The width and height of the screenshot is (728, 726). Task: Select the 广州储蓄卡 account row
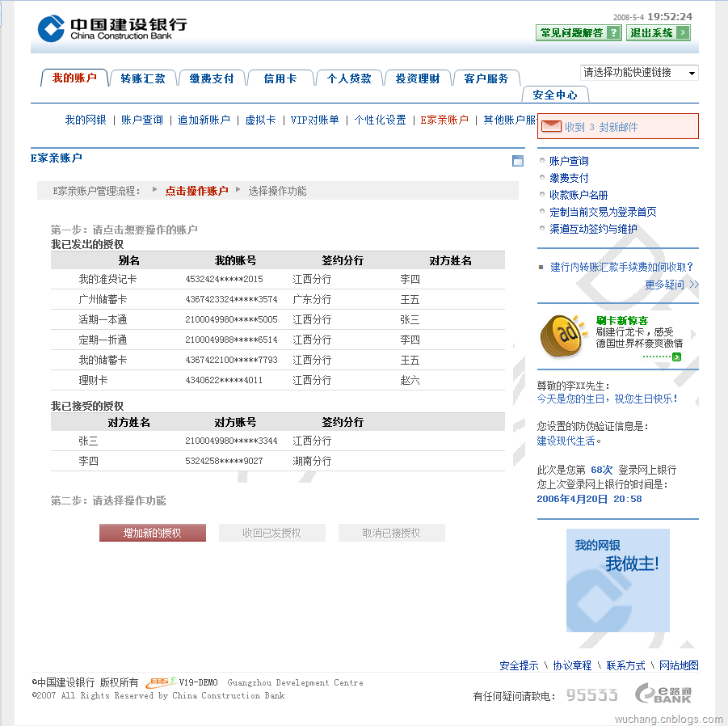coord(278,300)
